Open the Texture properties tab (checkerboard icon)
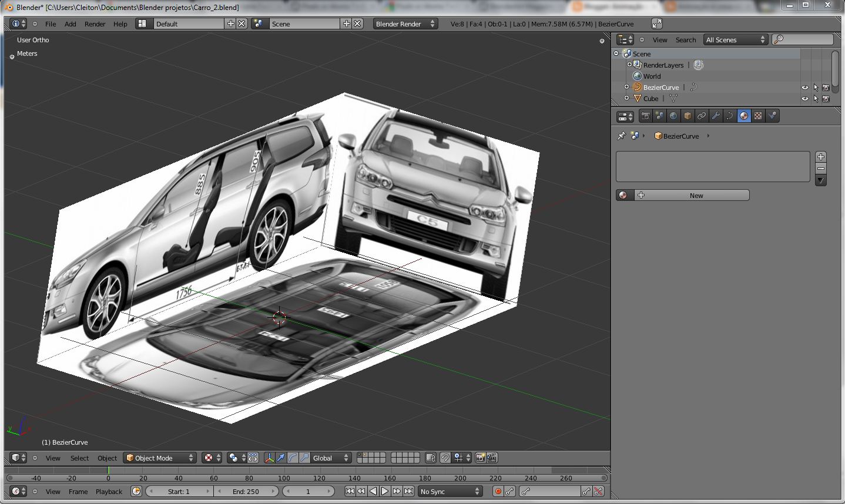845x504 pixels. tap(758, 116)
